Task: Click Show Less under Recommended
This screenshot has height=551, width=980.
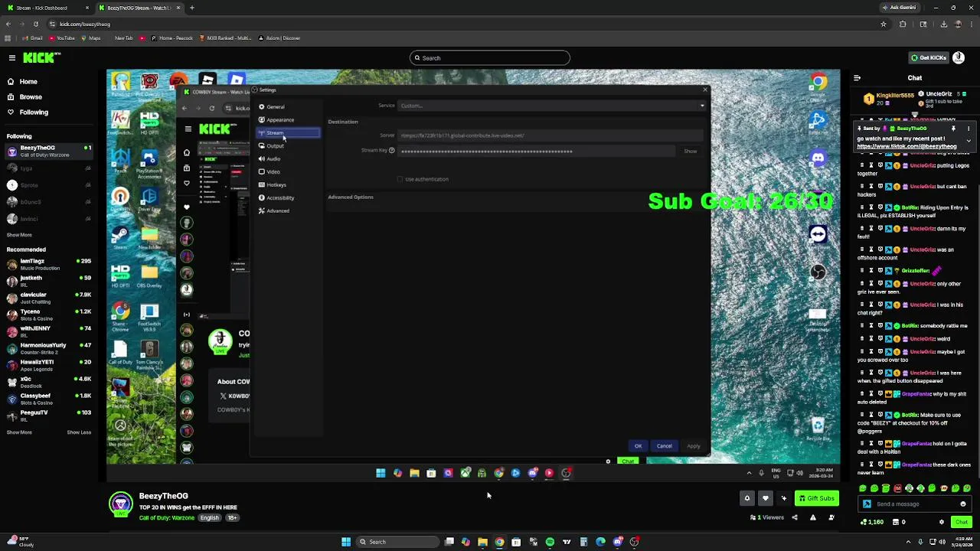Action: click(79, 432)
